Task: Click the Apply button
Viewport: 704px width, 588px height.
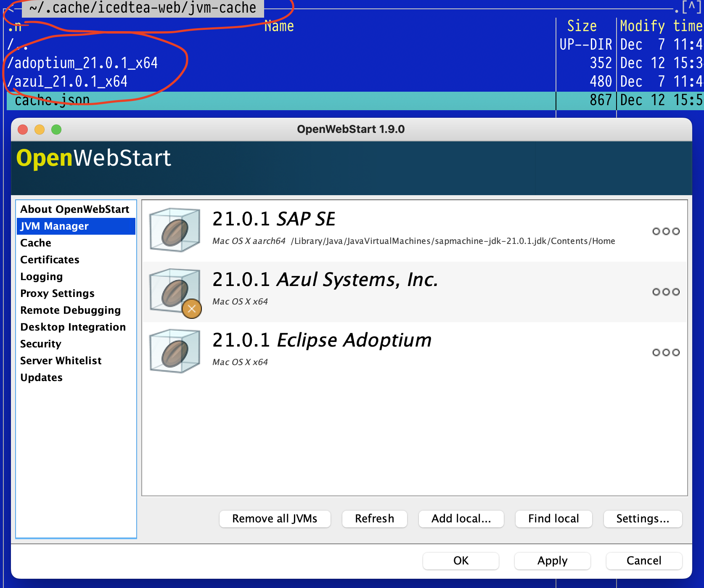Action: tap(553, 561)
